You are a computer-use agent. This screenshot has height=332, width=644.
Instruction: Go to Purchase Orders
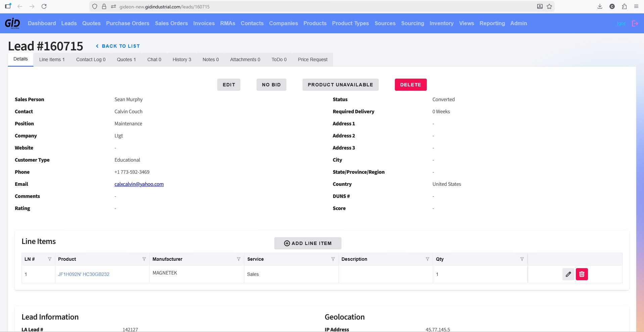click(x=128, y=23)
